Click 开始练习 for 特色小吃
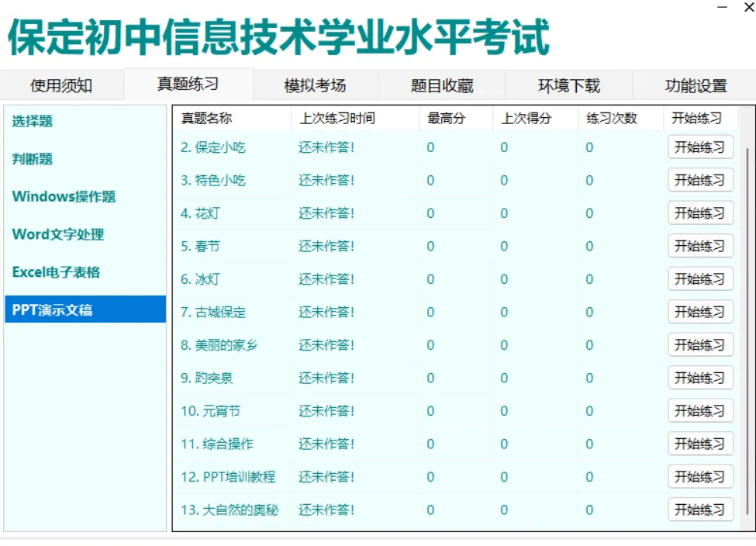The width and height of the screenshot is (756, 546). 700,180
